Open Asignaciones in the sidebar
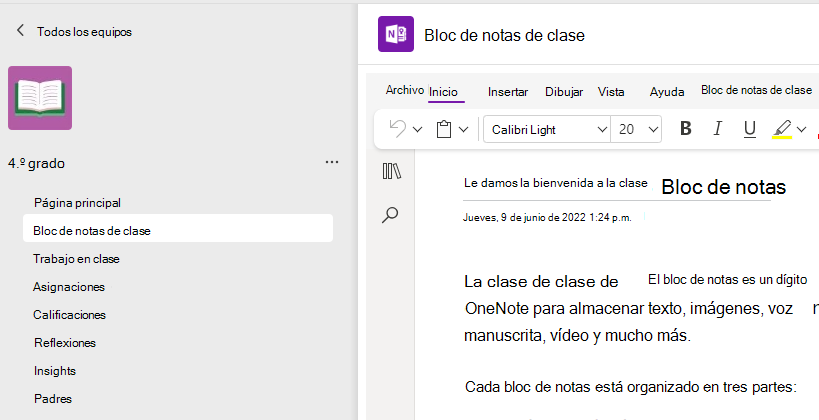The height and width of the screenshot is (420, 819). [x=68, y=287]
